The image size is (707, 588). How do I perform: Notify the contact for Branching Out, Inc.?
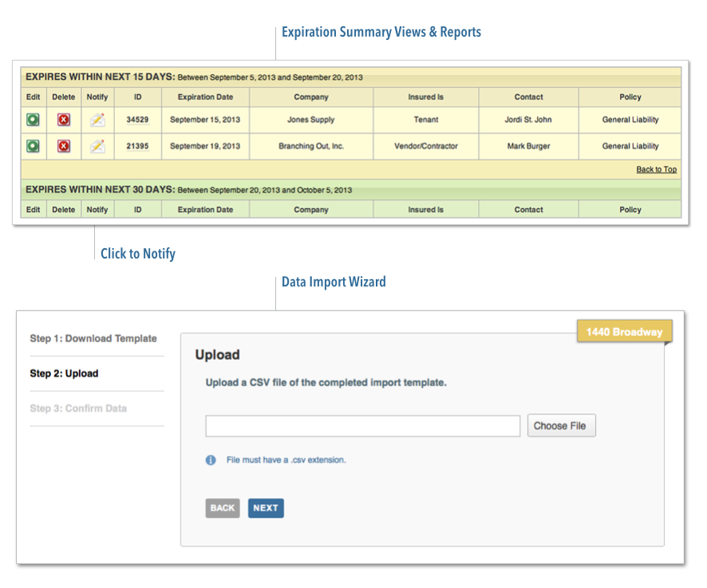point(97,146)
